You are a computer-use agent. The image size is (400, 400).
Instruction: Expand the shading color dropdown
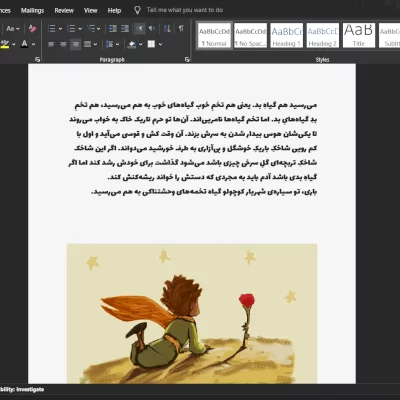(x=141, y=44)
